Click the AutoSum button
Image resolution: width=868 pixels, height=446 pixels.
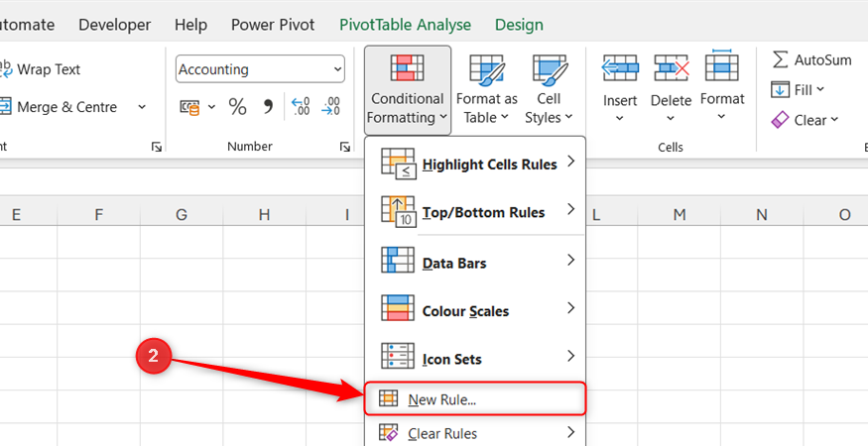coord(811,59)
